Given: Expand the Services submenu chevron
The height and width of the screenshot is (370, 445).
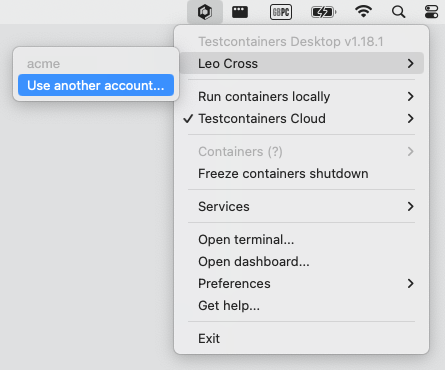Looking at the screenshot, I should pos(410,206).
